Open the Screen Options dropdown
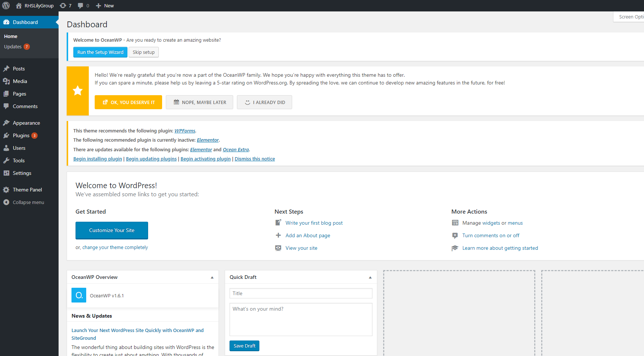The height and width of the screenshot is (356, 644). tap(629, 17)
